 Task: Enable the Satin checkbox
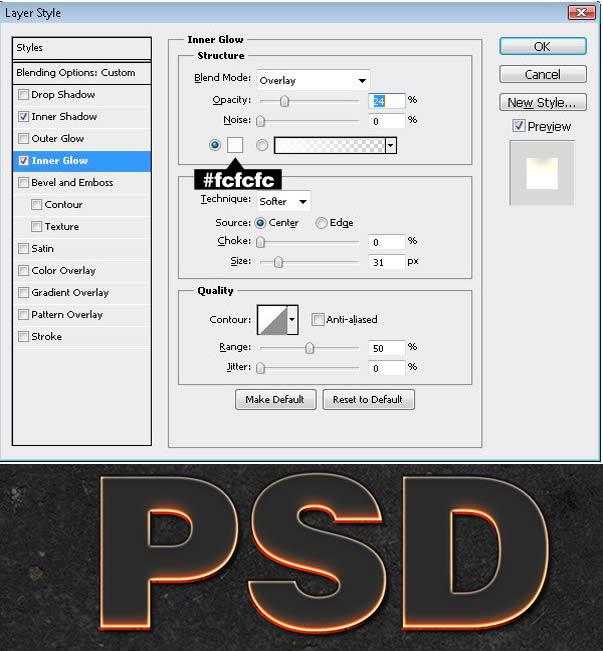click(23, 249)
